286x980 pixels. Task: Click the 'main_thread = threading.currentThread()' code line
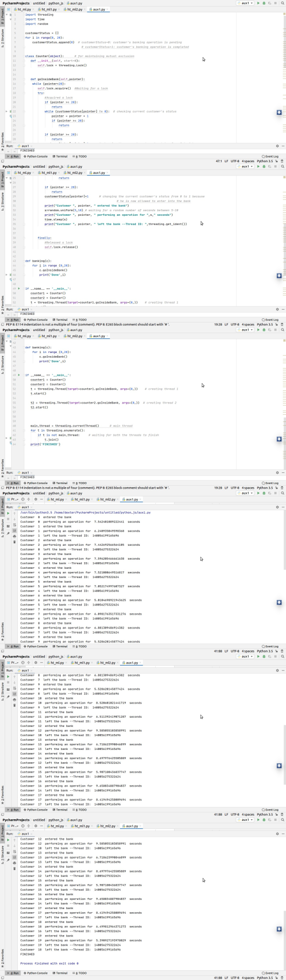coord(64,426)
